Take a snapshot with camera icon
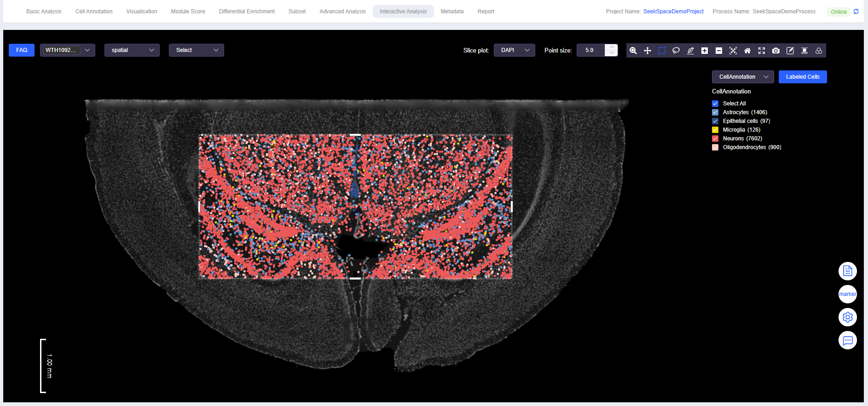Screen dimensions: 868x406 [x=775, y=51]
